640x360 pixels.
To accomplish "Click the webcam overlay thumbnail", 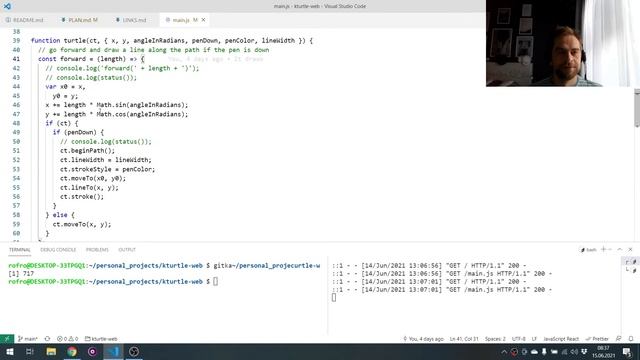I will 563,43.
